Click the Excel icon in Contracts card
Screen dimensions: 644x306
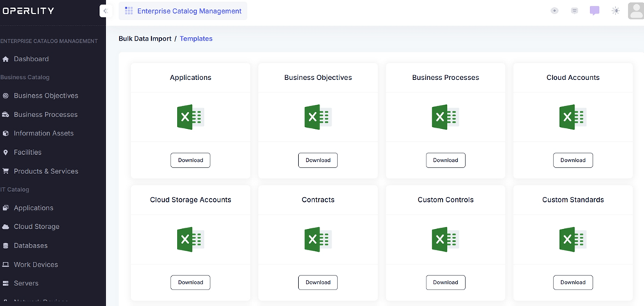[x=318, y=239]
